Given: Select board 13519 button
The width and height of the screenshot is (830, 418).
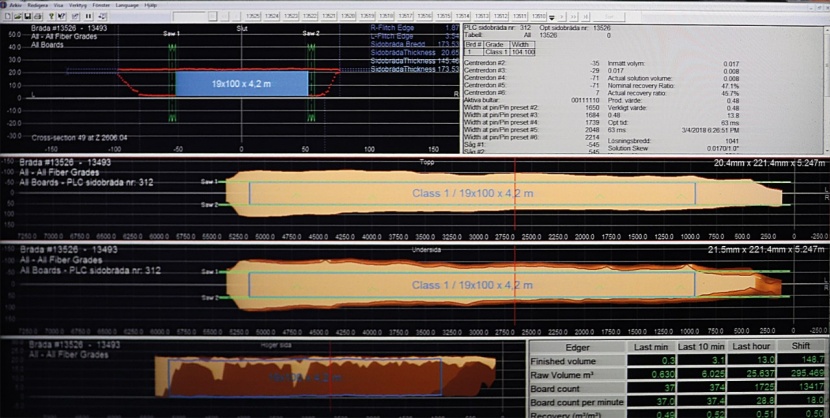Looking at the screenshot, I should pos(367,16).
